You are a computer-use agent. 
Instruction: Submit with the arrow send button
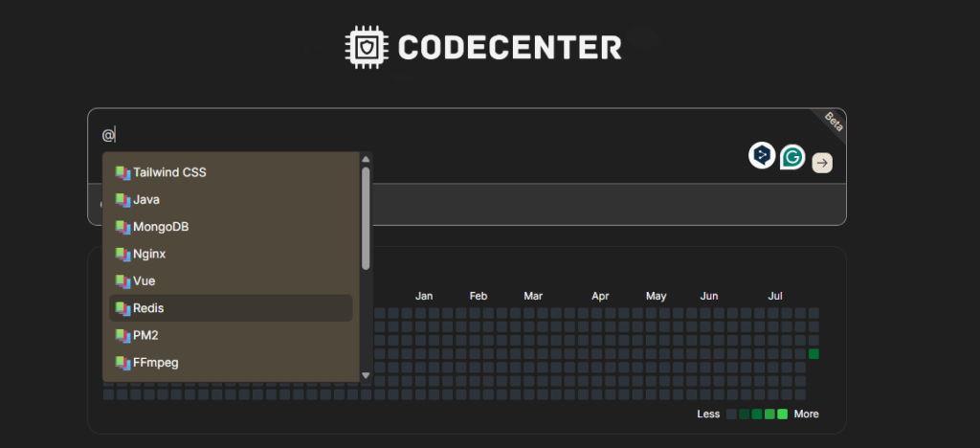(822, 163)
